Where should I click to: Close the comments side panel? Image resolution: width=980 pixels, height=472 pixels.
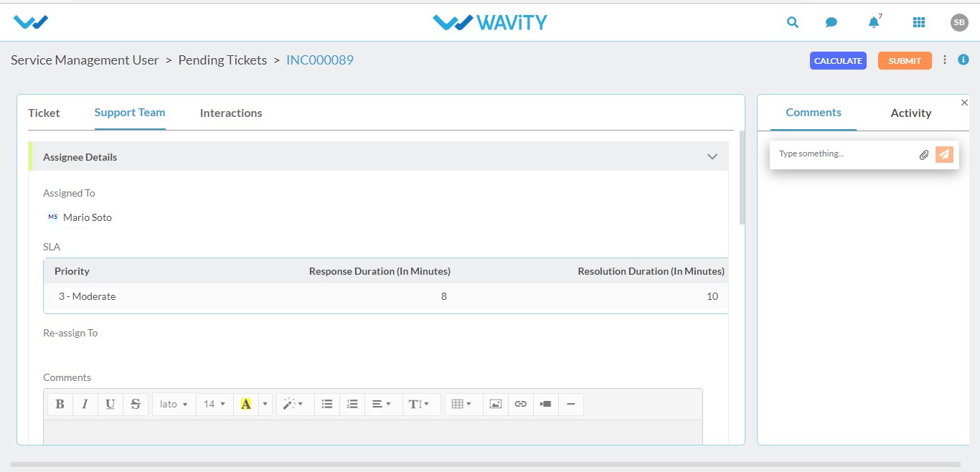(x=964, y=103)
